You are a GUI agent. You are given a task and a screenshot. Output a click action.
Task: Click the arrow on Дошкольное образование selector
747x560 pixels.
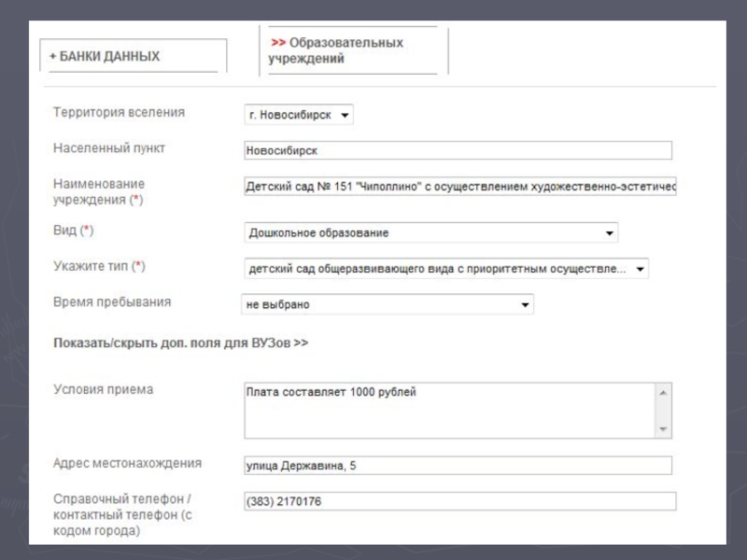(610, 232)
